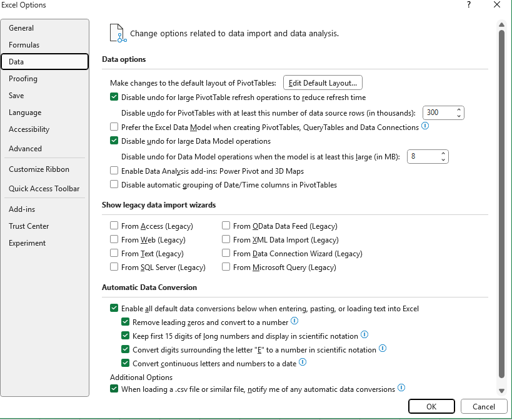Confirm changes with OK button
The image size is (512, 420).
(x=431, y=406)
